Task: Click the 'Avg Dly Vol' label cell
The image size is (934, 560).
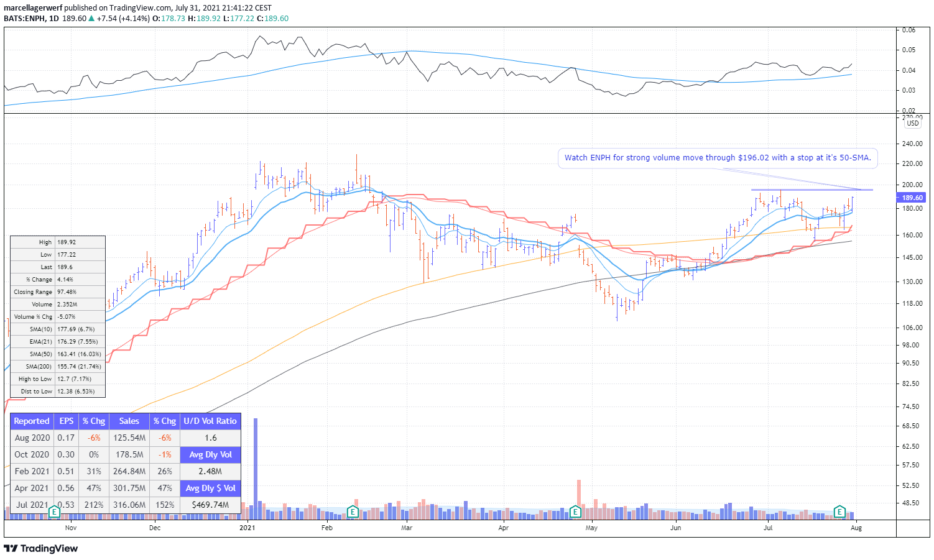Action: [210, 455]
